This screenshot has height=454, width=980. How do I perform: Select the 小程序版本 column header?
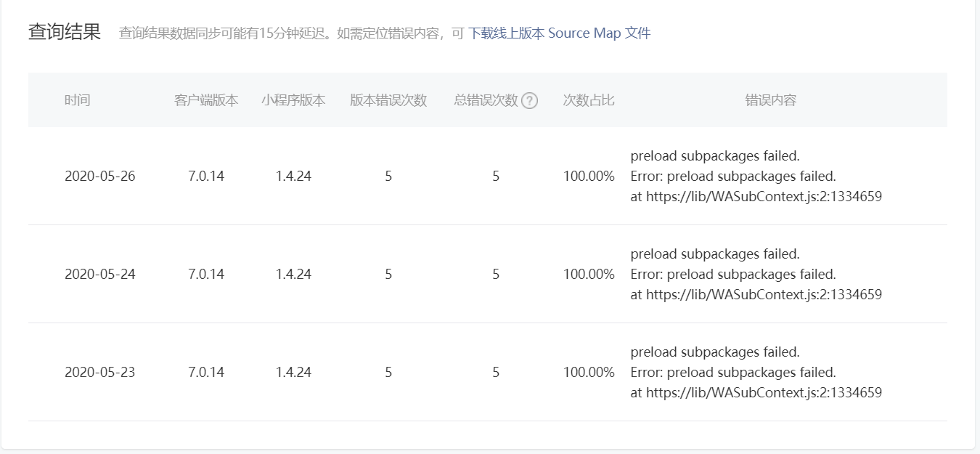[293, 100]
